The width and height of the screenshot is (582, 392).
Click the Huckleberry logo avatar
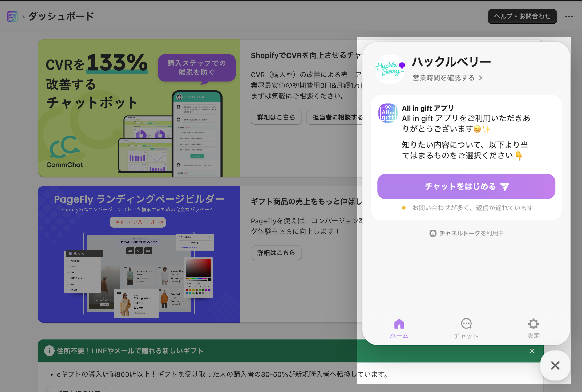pyautogui.click(x=390, y=69)
